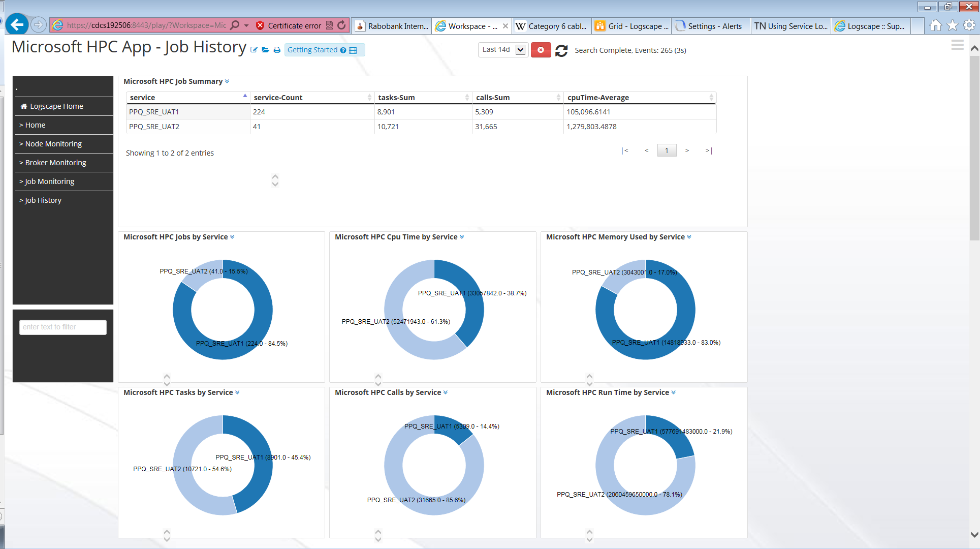
Task: Click the enter text to filter field
Action: [x=63, y=327]
